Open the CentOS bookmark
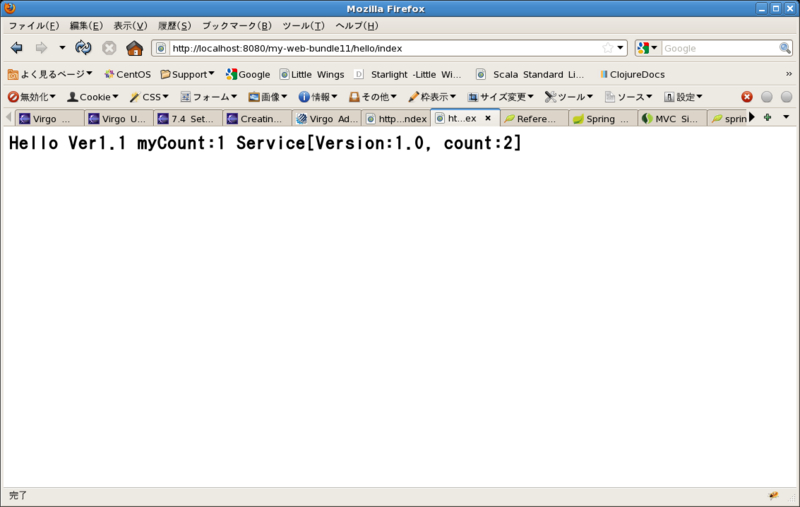 pos(128,74)
